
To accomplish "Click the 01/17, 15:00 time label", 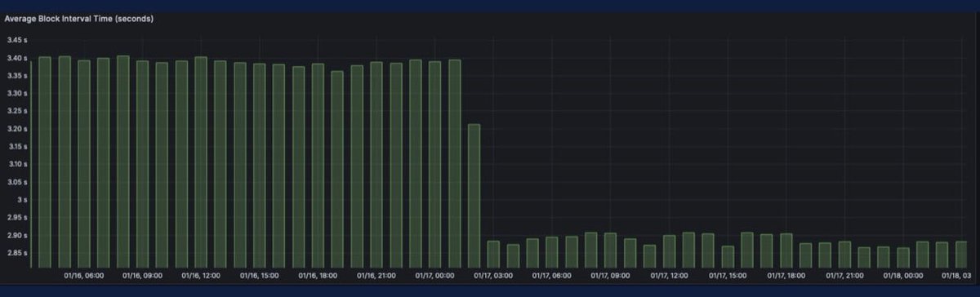I will [727, 276].
